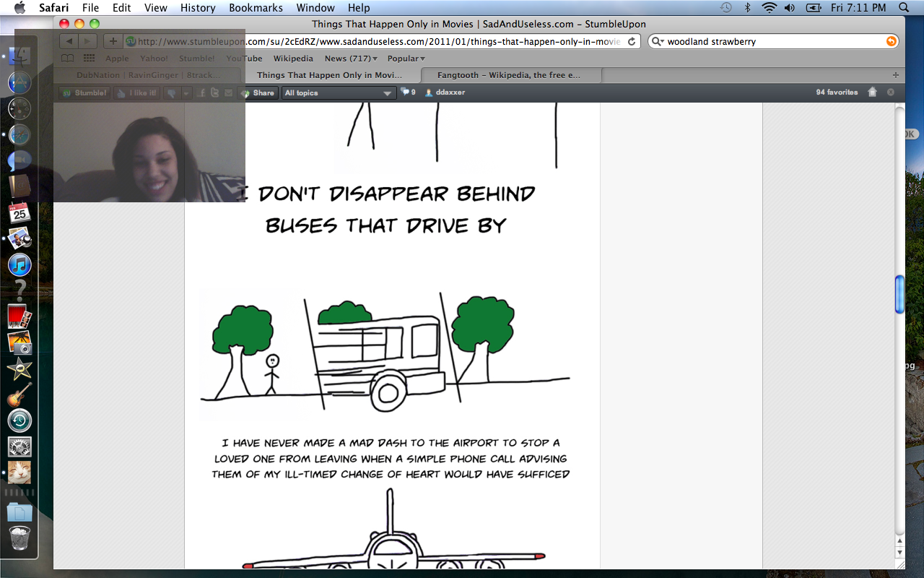Open iTunes from the Dock
924x578 pixels.
[x=19, y=264]
